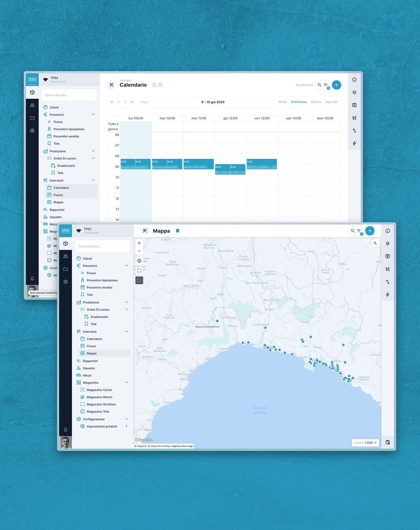The width and height of the screenshot is (420, 530).
Task: Collapse the Magazzino section in Mappa sidebar
Action: [x=126, y=382]
